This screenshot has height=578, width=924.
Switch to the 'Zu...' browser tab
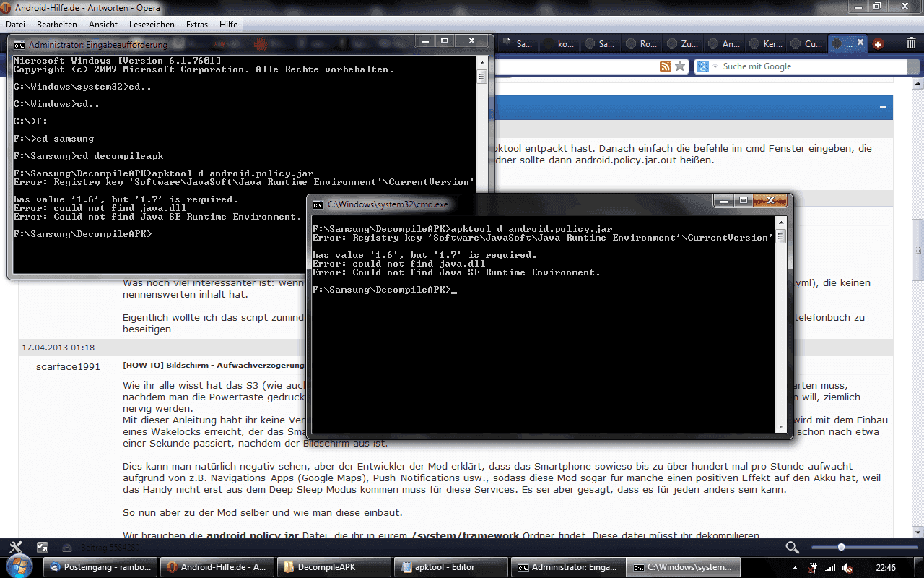tap(684, 43)
